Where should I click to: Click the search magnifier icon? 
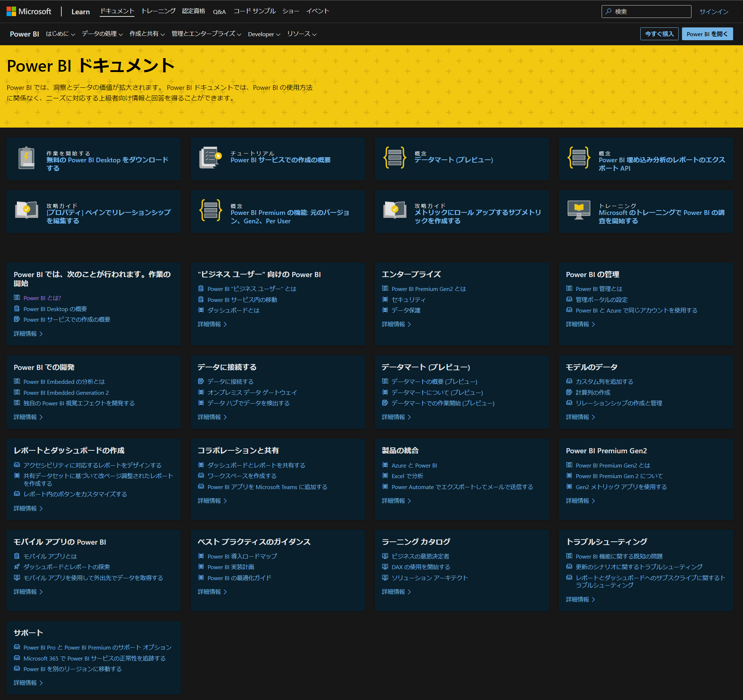tap(609, 11)
